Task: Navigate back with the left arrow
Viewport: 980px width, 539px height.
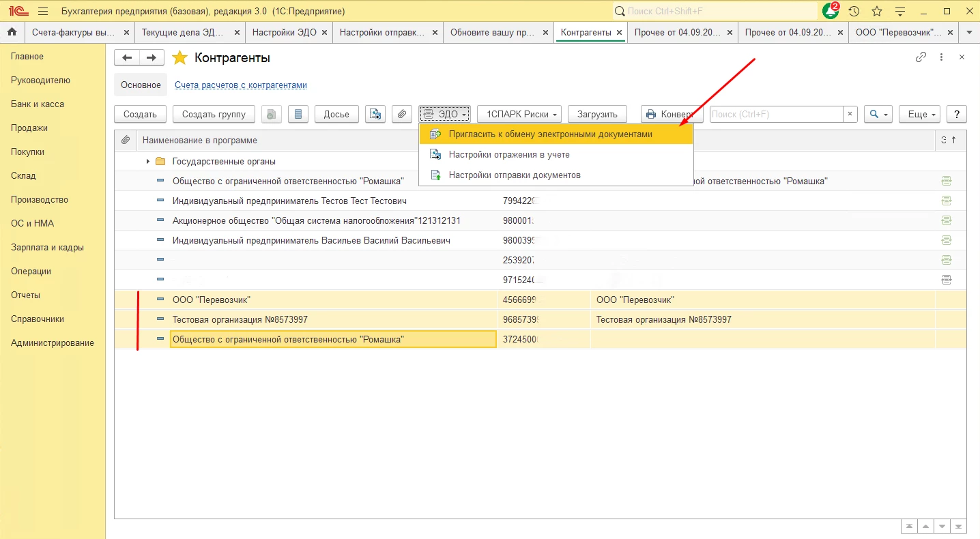Action: 127,58
